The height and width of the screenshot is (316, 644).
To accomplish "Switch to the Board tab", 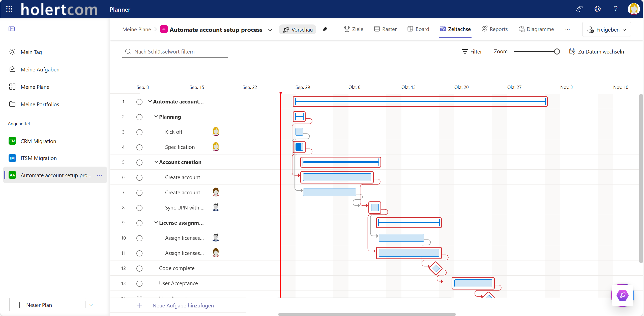I will tap(418, 29).
